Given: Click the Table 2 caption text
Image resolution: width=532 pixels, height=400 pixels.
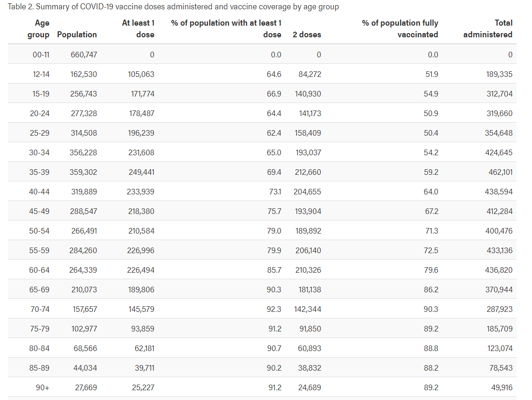Looking at the screenshot, I should coord(173,7).
